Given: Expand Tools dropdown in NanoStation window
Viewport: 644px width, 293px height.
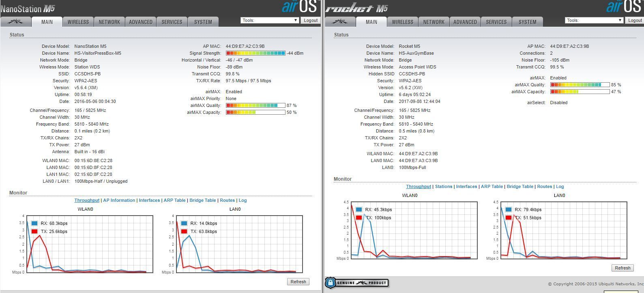Looking at the screenshot, I should pyautogui.click(x=270, y=20).
